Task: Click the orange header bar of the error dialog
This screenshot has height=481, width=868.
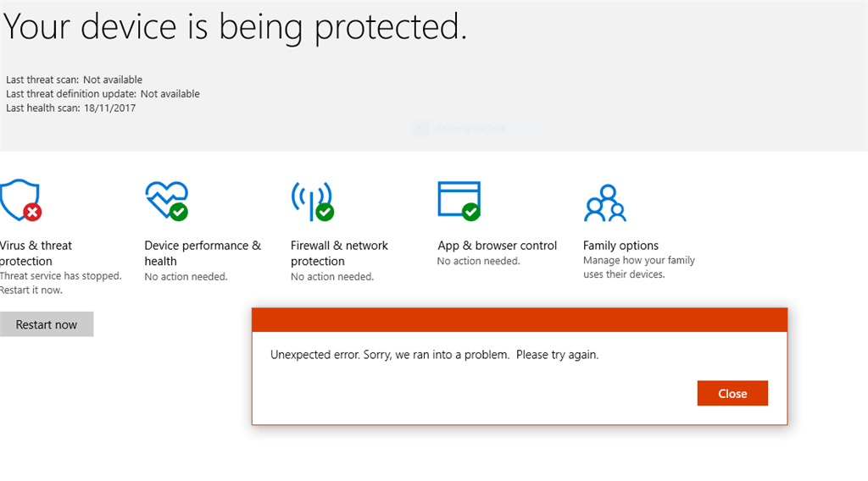Action: [520, 320]
